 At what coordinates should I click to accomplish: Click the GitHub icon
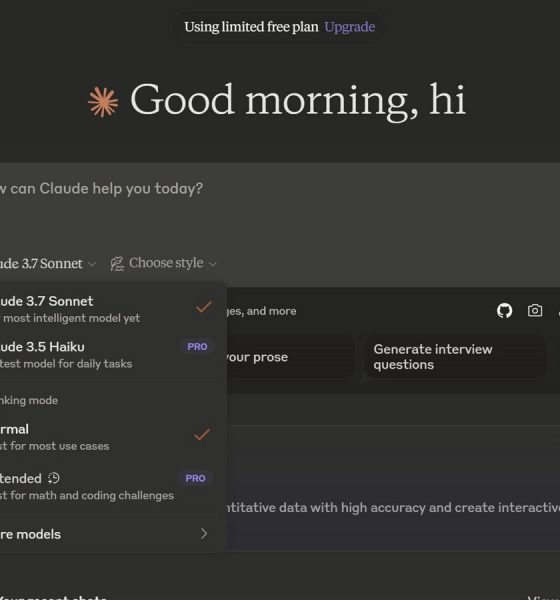click(x=504, y=311)
